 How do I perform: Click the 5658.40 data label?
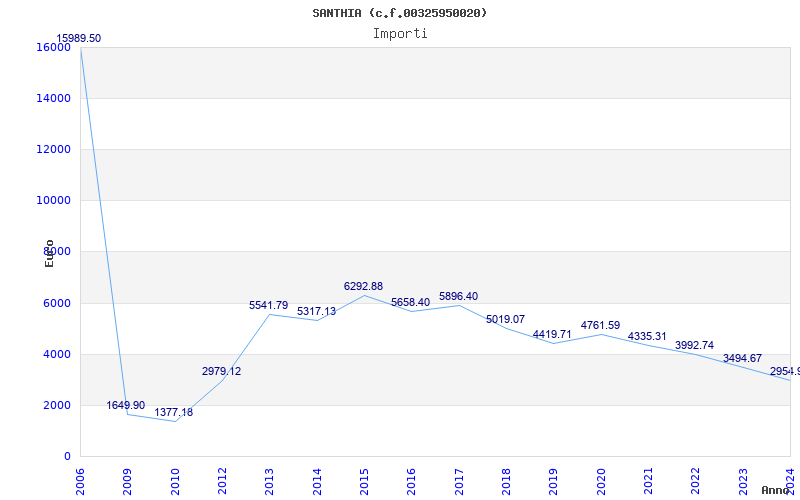click(x=410, y=302)
